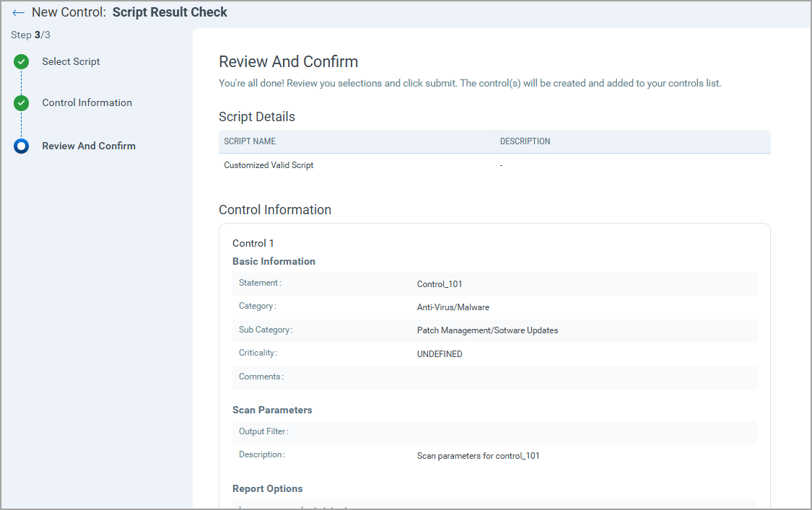Select the Control 1 card title

coord(253,243)
